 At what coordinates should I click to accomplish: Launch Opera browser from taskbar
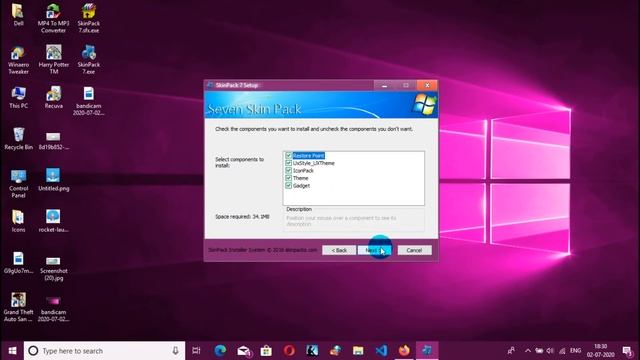pyautogui.click(x=289, y=351)
